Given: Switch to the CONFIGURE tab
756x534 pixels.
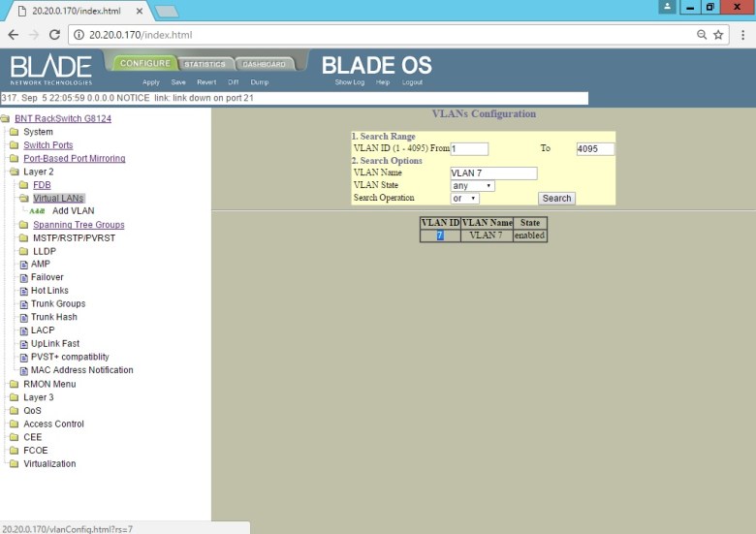Looking at the screenshot, I should pyautogui.click(x=144, y=63).
